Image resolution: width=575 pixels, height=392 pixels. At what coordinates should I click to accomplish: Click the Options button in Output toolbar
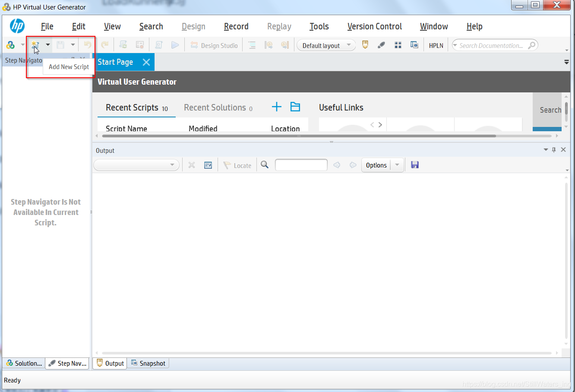point(376,165)
